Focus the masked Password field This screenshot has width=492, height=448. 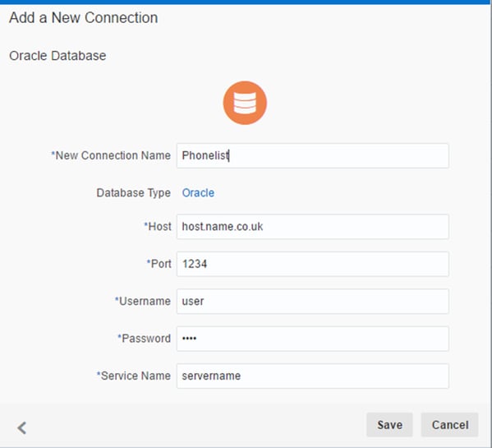[312, 339]
